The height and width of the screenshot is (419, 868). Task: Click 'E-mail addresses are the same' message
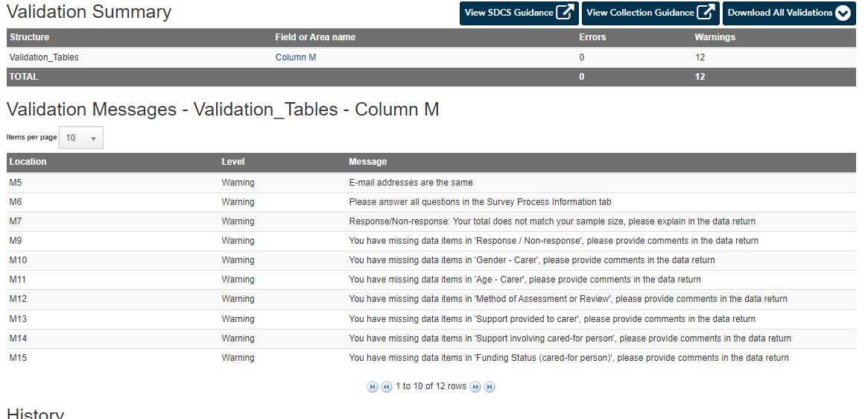point(411,183)
